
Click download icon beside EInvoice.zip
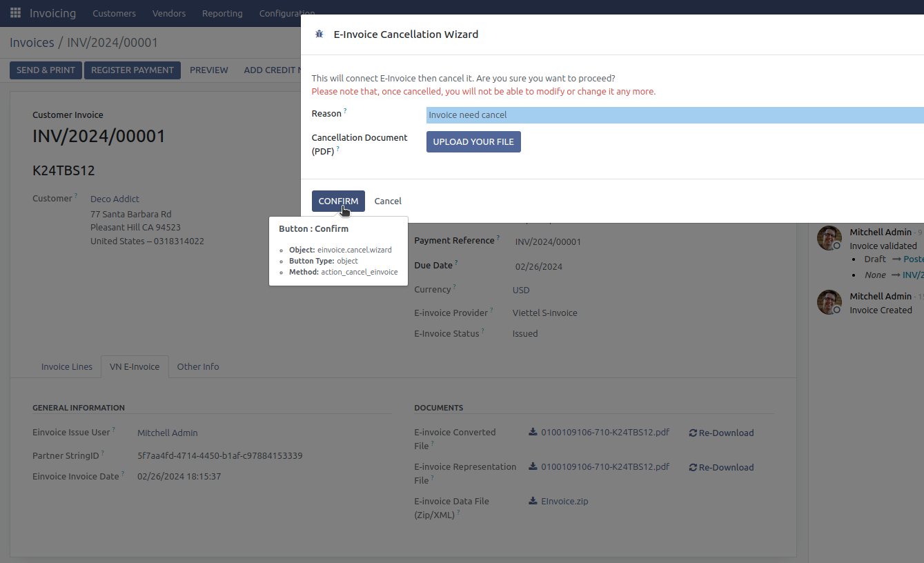tap(533, 502)
